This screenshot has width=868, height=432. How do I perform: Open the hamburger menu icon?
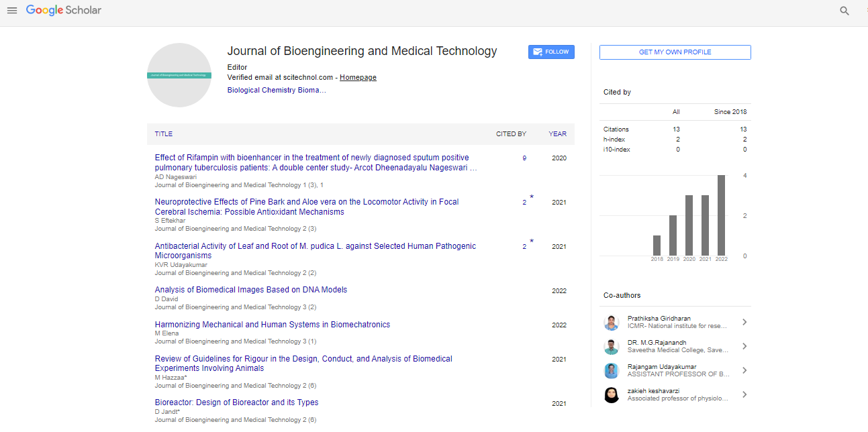pos(12,11)
